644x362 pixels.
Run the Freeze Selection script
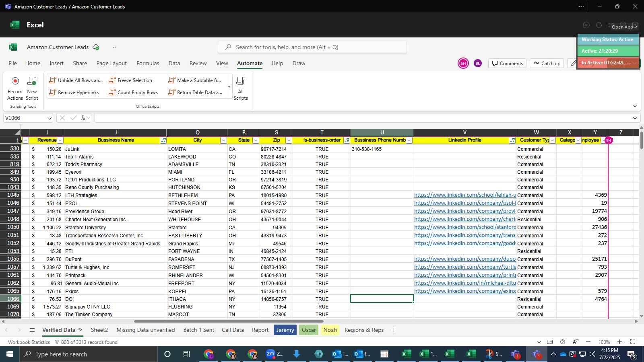pyautogui.click(x=130, y=80)
